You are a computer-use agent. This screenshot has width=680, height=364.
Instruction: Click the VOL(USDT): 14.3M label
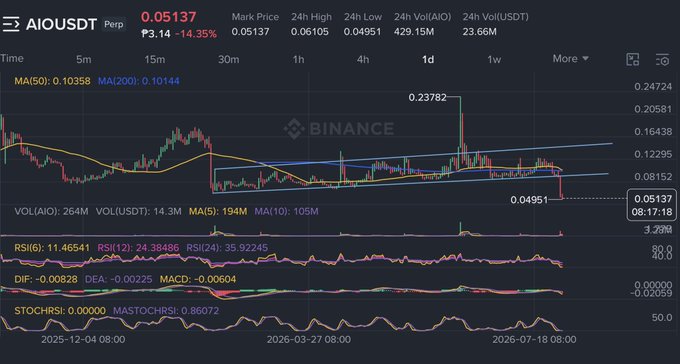[x=138, y=212]
